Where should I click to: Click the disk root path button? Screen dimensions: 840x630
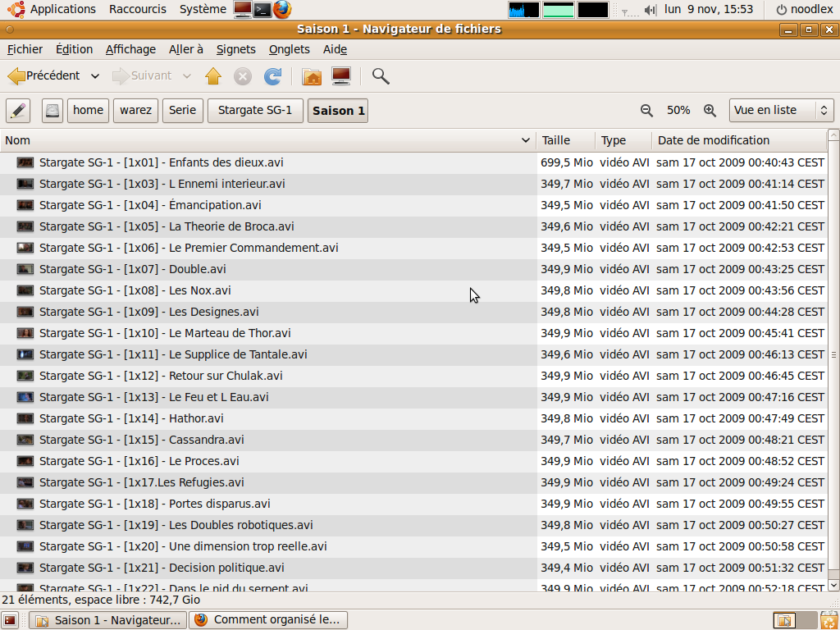click(x=52, y=111)
